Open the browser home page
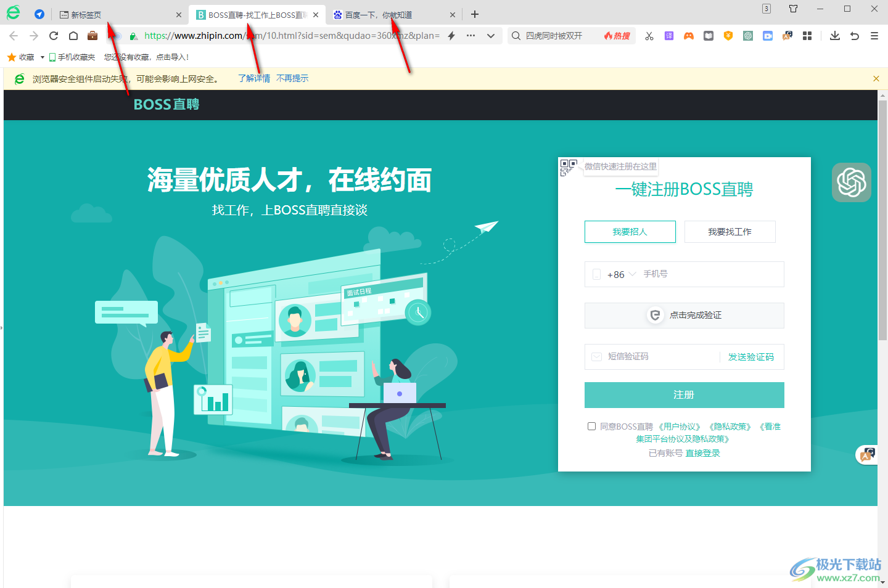This screenshot has width=888, height=588. [73, 36]
